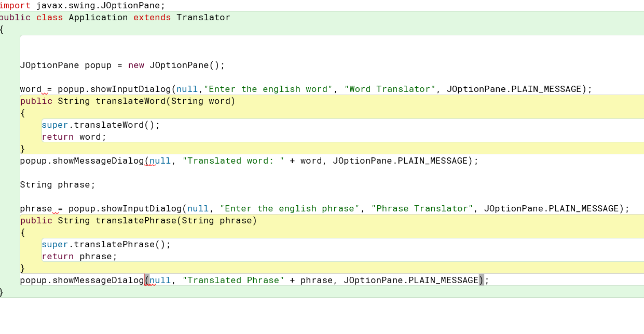The width and height of the screenshot is (644, 334).
Task: Click the string "Enter the english word"
Action: point(267,89)
